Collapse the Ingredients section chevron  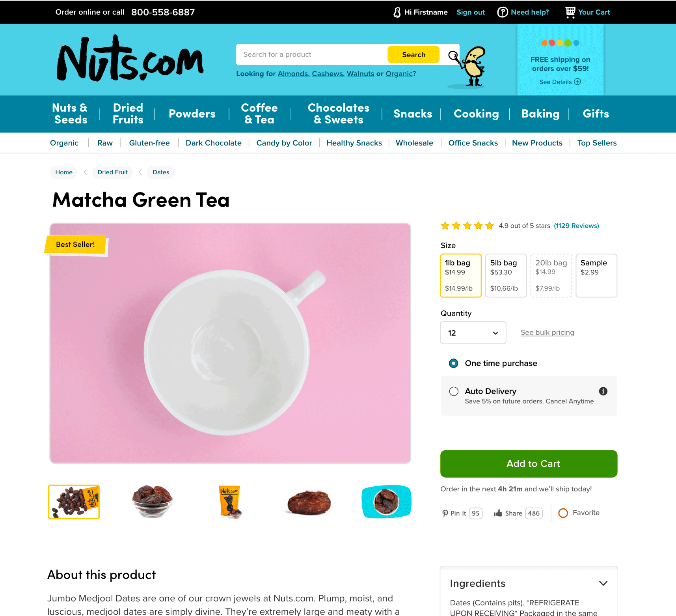coord(603,583)
